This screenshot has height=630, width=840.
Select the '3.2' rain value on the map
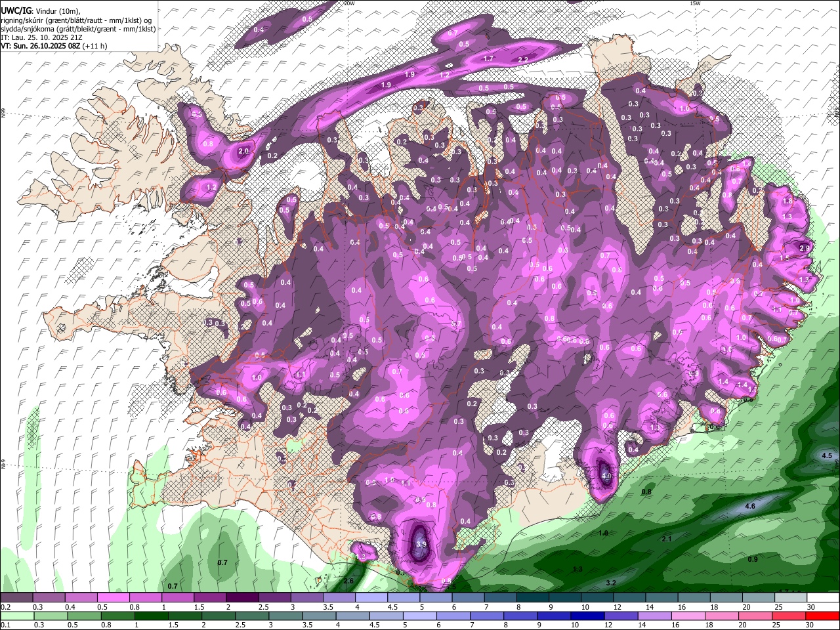(x=610, y=583)
